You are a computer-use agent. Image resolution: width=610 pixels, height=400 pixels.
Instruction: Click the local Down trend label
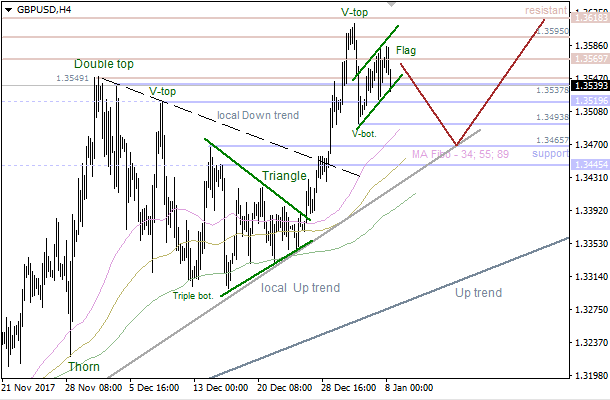(257, 115)
